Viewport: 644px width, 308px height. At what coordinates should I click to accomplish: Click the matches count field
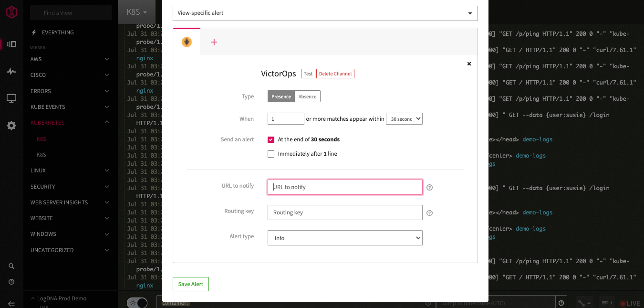click(286, 119)
